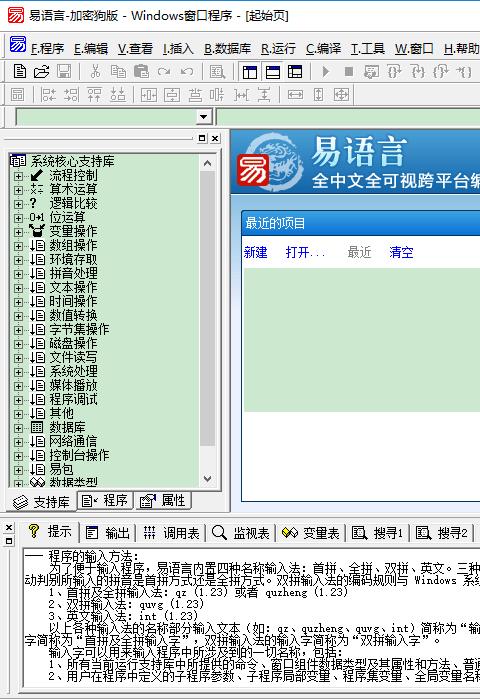Click the left panel float/maximize button
Screen dimensions: 480x700
(202, 138)
